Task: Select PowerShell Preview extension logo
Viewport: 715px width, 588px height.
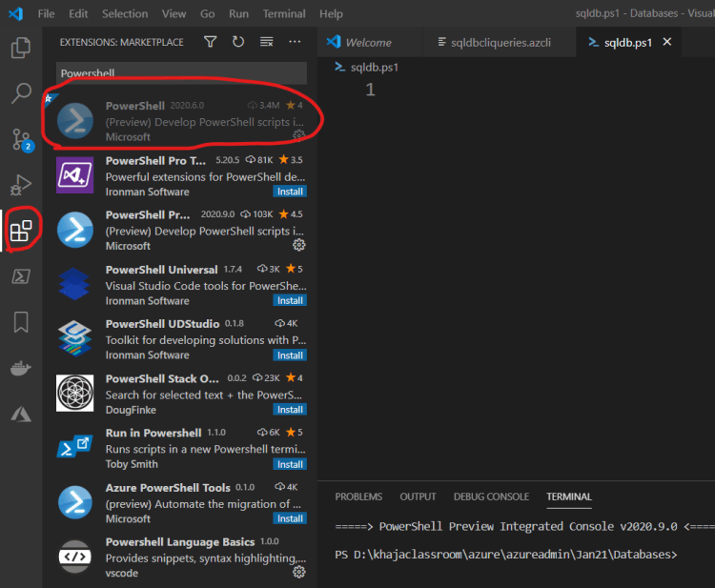Action: point(74,230)
